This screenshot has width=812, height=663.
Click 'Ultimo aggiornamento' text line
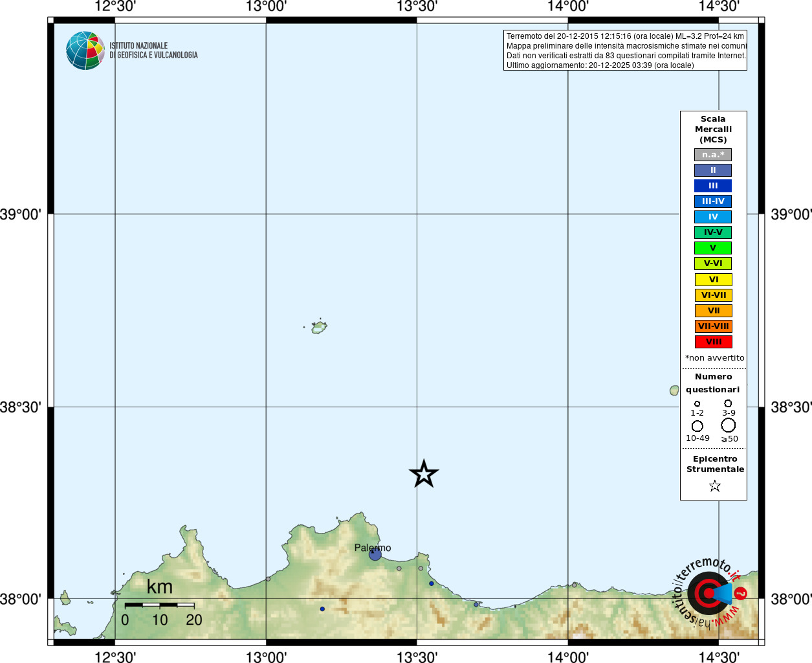[x=600, y=65]
